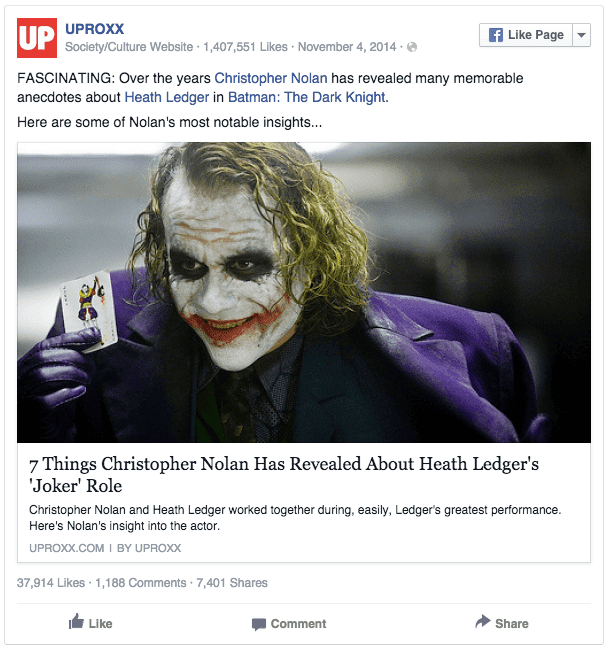
Task: Click the thumbs-up Like icon
Action: coord(76,621)
